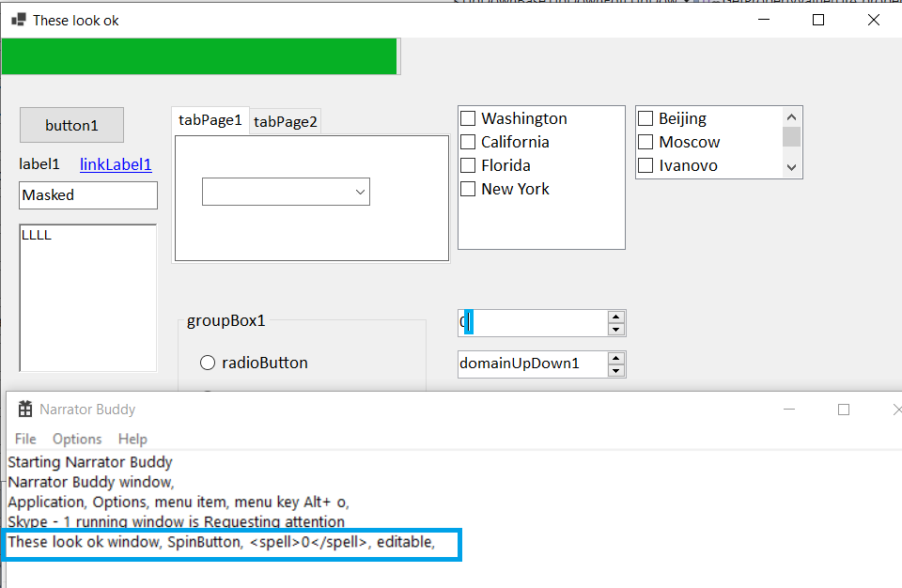Enable the Beijing checkbox
The image size is (902, 588).
pyautogui.click(x=645, y=118)
